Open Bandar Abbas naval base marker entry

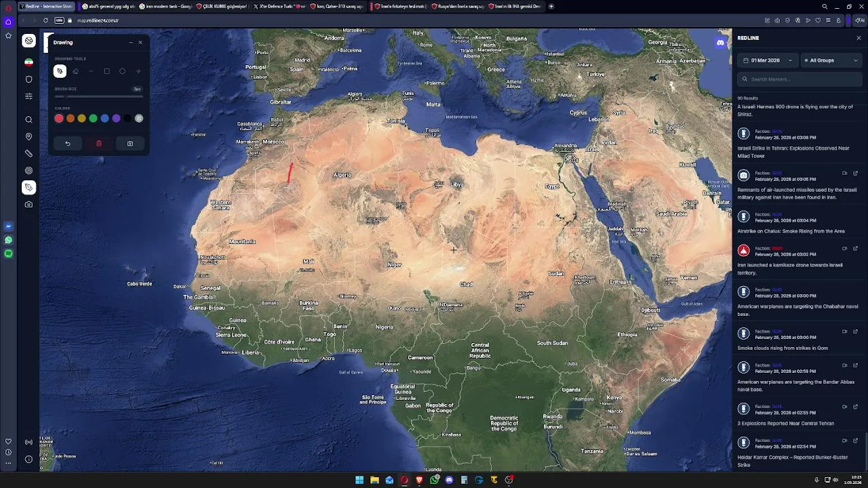coord(800,378)
